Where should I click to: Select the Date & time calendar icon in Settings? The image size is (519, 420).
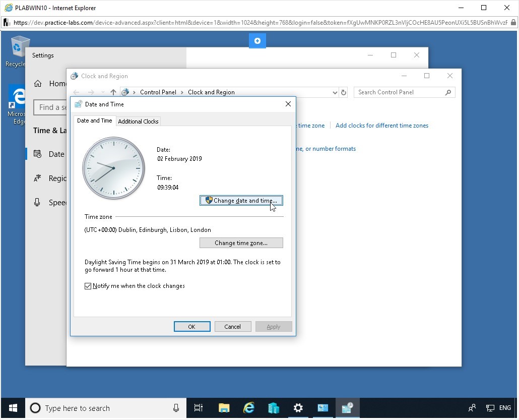pyautogui.click(x=37, y=154)
